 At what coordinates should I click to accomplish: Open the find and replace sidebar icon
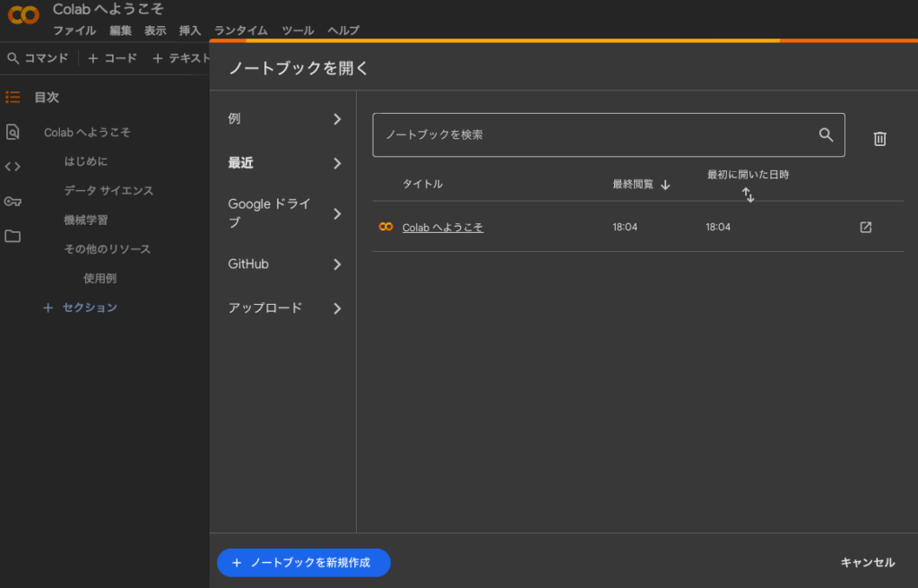(13, 132)
